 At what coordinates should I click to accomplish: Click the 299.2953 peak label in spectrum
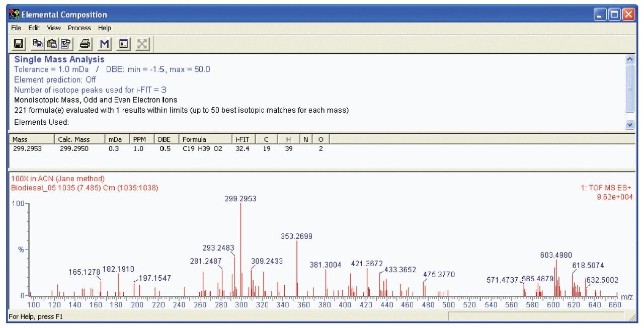(x=240, y=199)
